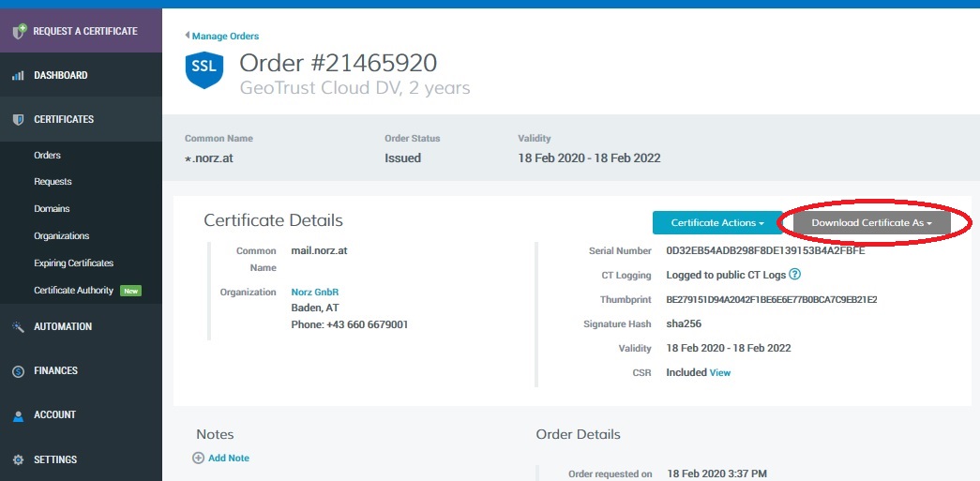Select Requests in the Certificates submenu

pyautogui.click(x=53, y=182)
